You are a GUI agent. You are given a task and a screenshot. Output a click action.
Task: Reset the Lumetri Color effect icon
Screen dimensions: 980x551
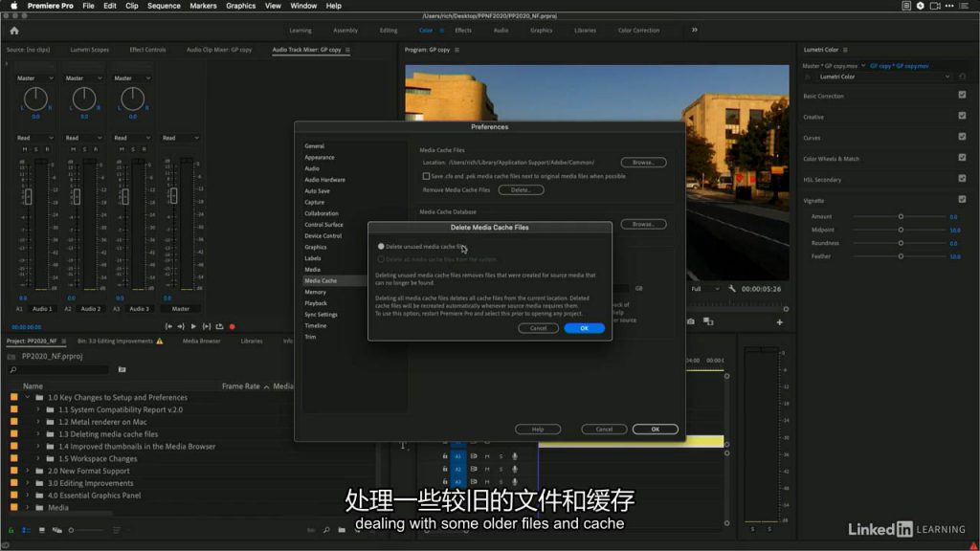point(962,77)
